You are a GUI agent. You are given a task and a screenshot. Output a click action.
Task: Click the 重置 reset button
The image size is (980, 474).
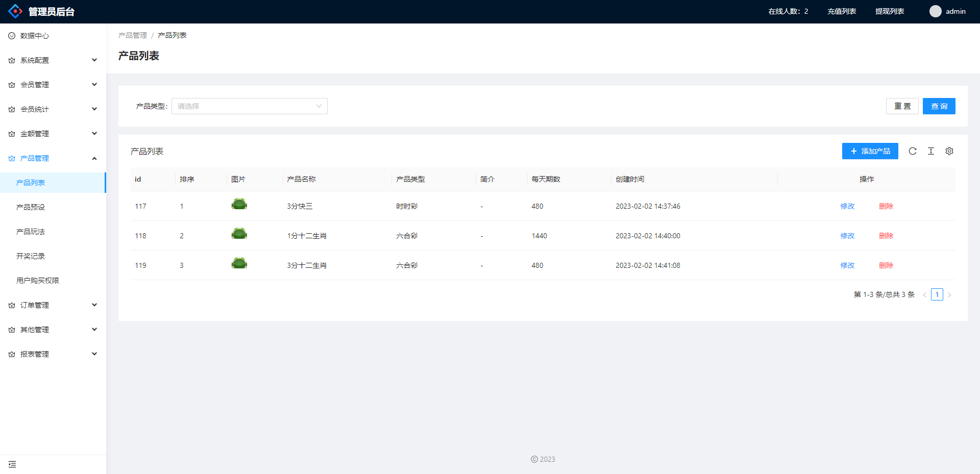(x=902, y=106)
